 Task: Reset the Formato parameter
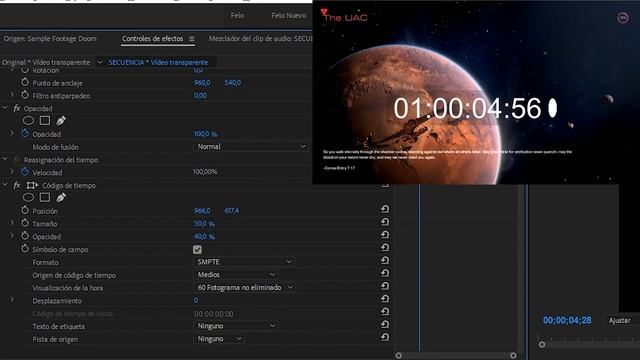pyautogui.click(x=385, y=260)
